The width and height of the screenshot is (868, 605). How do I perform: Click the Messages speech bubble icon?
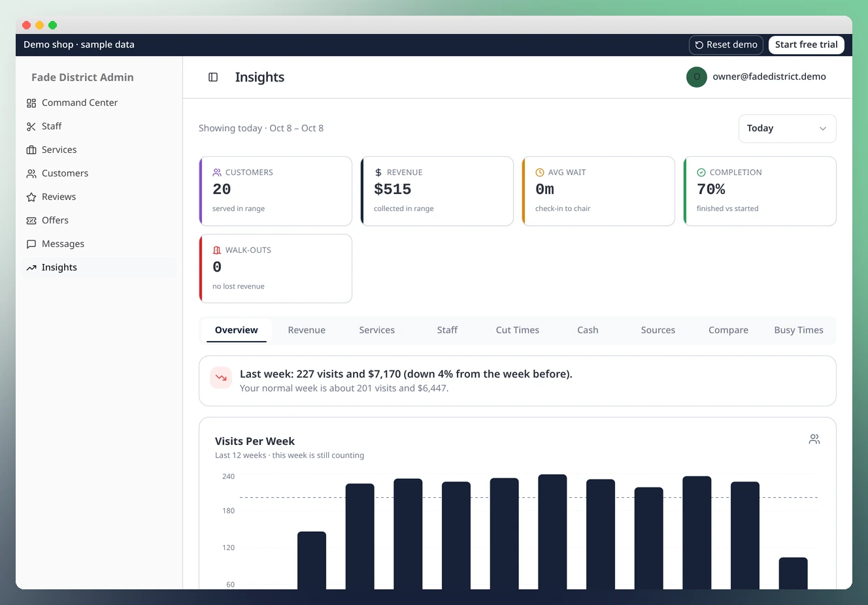31,244
